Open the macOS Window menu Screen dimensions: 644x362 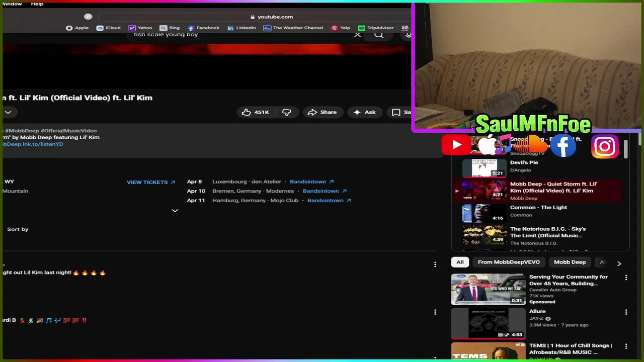12,4
